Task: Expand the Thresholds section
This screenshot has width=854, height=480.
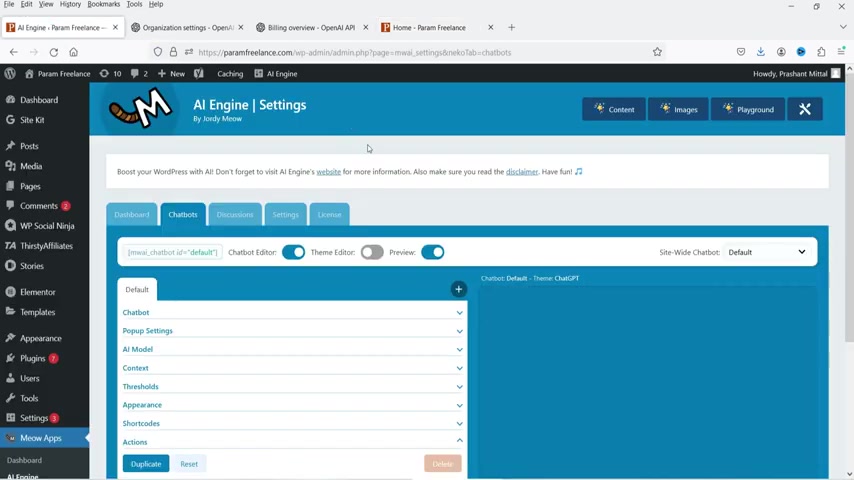Action: coord(292,386)
